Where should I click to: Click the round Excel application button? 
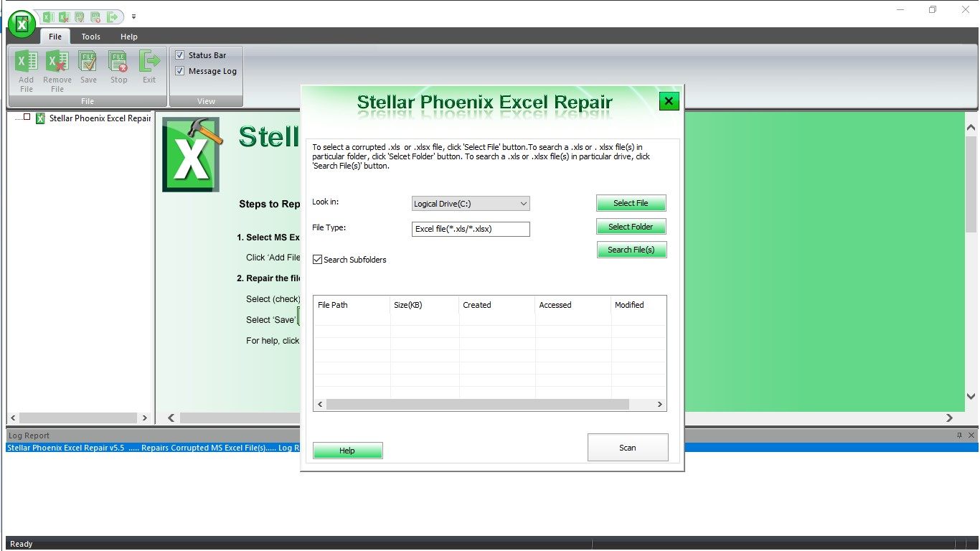pyautogui.click(x=22, y=24)
